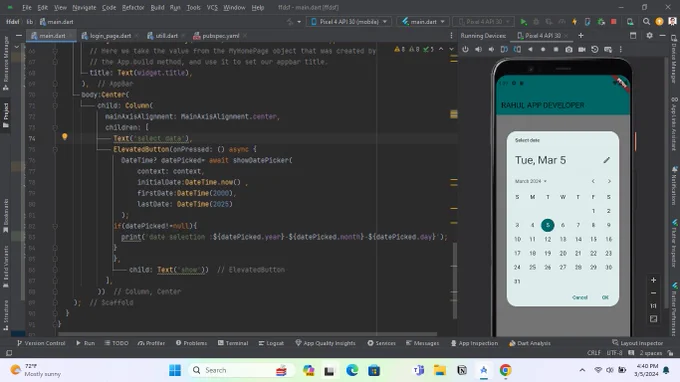Open editor tabs overflow three-dot menu
680x382 pixels.
coord(451,36)
